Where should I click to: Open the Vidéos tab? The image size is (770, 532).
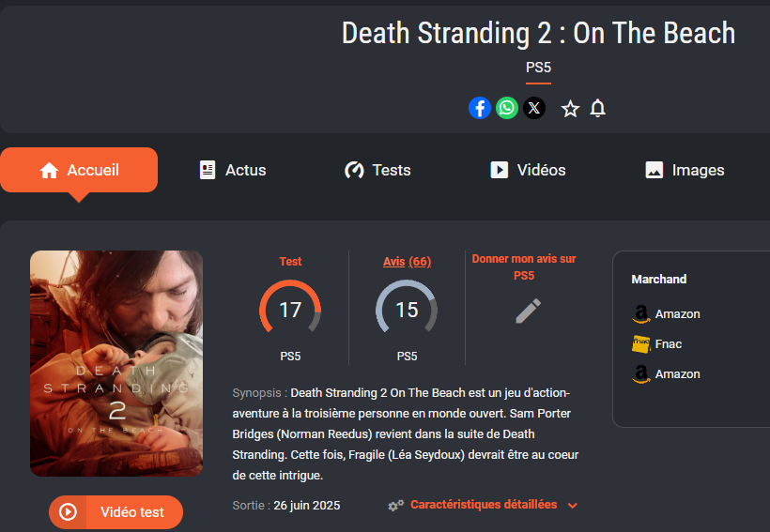pyautogui.click(x=528, y=170)
